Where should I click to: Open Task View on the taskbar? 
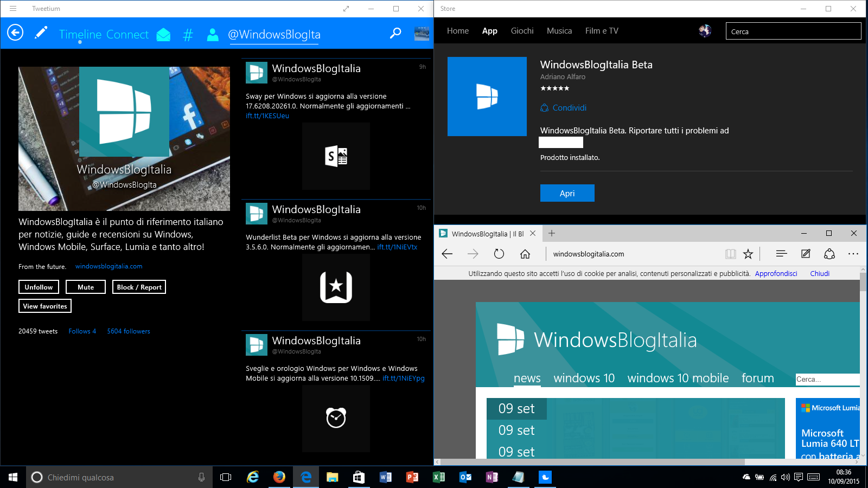tap(226, 477)
